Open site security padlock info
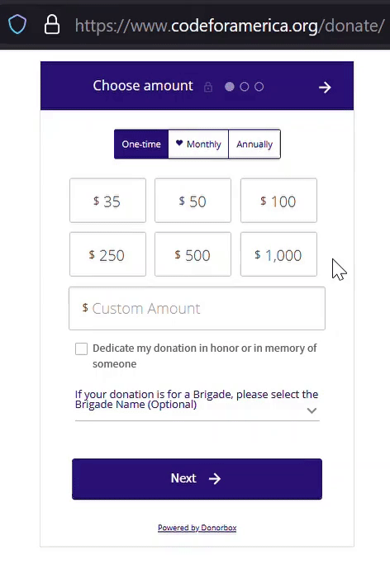Screen dimensions: 390x588 tap(52, 25)
